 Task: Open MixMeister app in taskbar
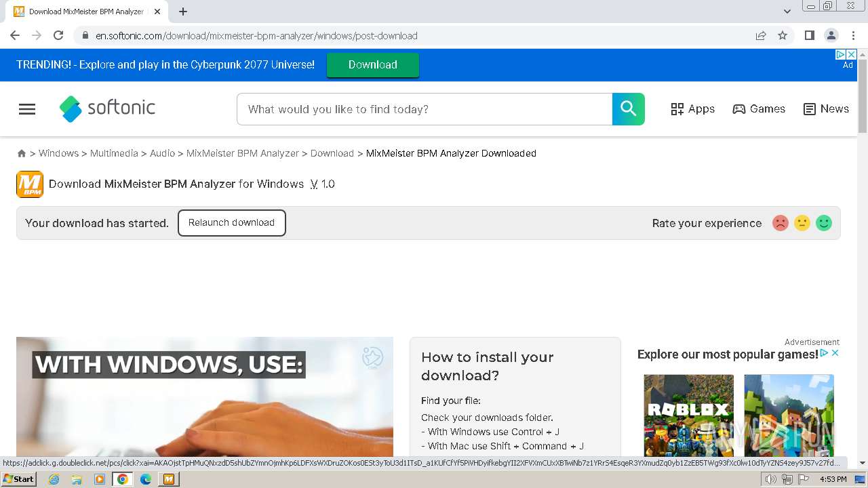[168, 479]
